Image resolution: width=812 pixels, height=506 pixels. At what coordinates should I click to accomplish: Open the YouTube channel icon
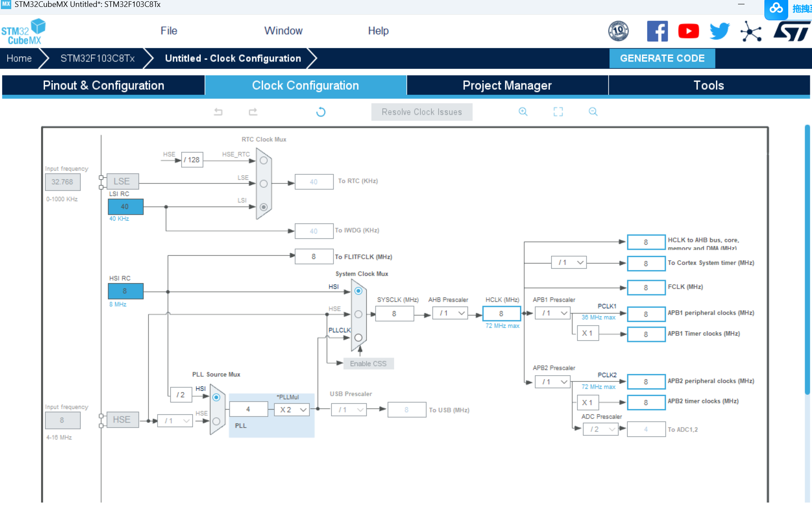(688, 31)
